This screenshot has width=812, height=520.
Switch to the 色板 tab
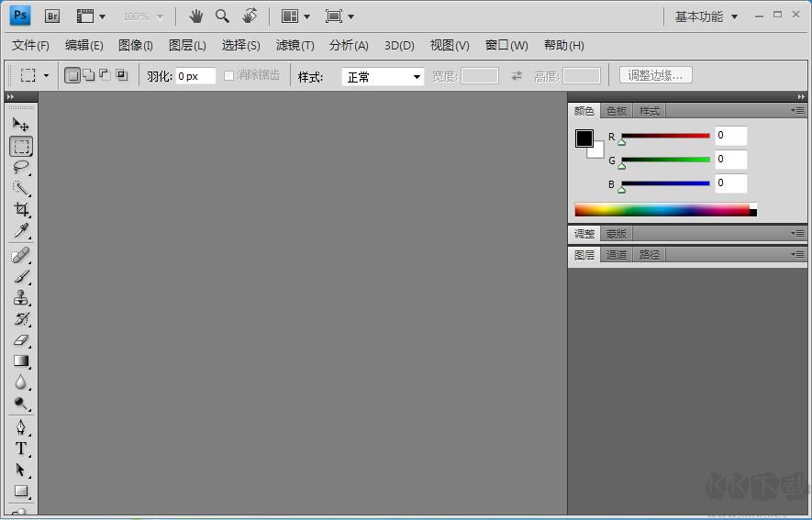(x=617, y=111)
